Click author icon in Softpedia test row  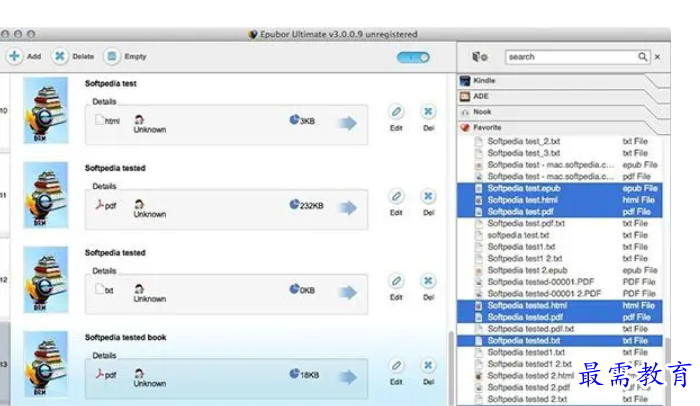[x=139, y=119]
